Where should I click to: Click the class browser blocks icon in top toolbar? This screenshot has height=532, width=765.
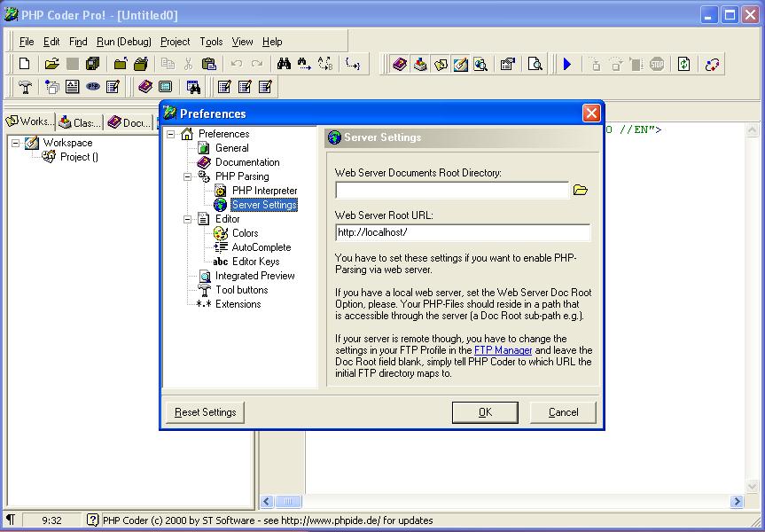point(420,64)
